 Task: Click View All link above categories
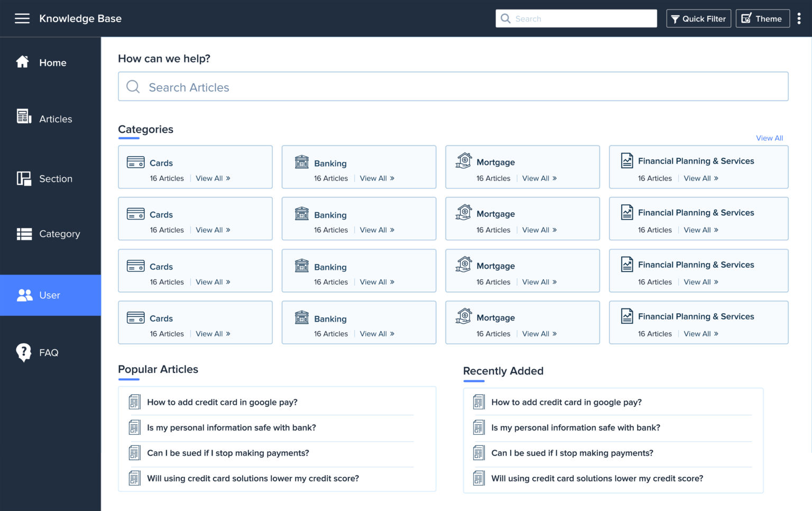click(769, 138)
